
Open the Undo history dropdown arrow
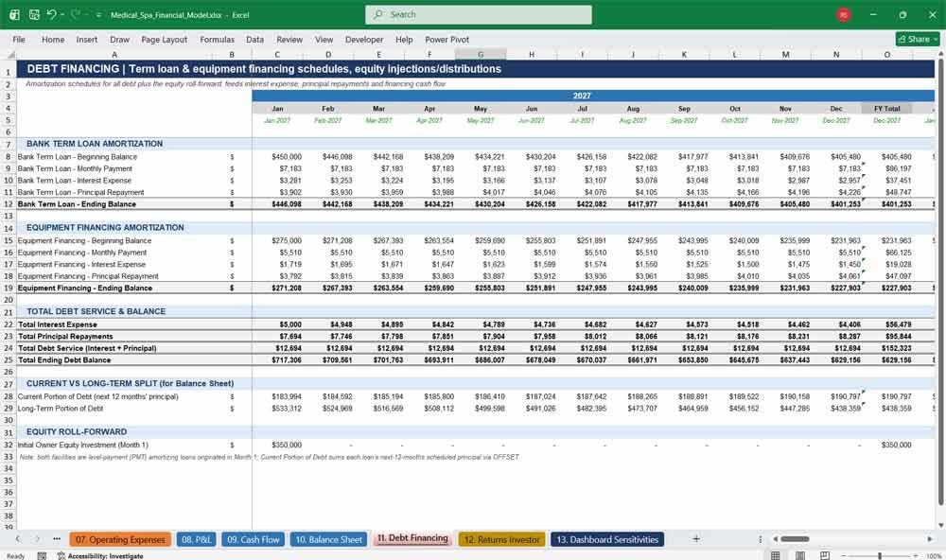point(62,15)
